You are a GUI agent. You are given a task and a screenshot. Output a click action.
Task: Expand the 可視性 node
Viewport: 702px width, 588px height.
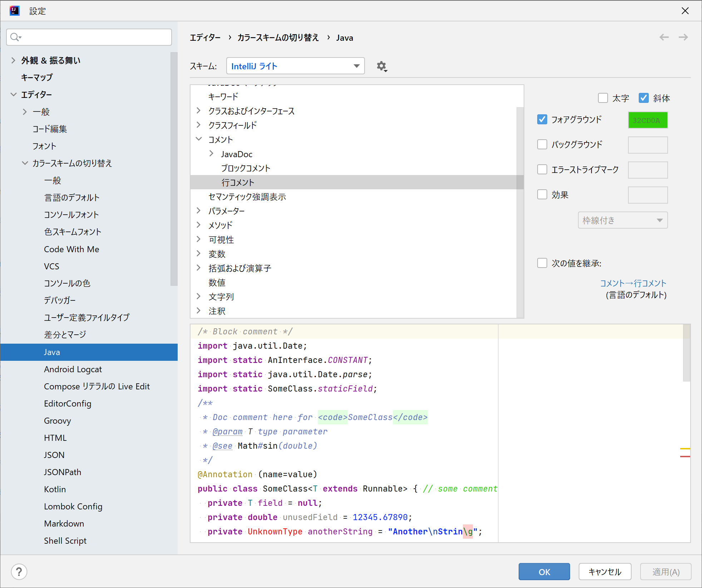click(x=199, y=239)
